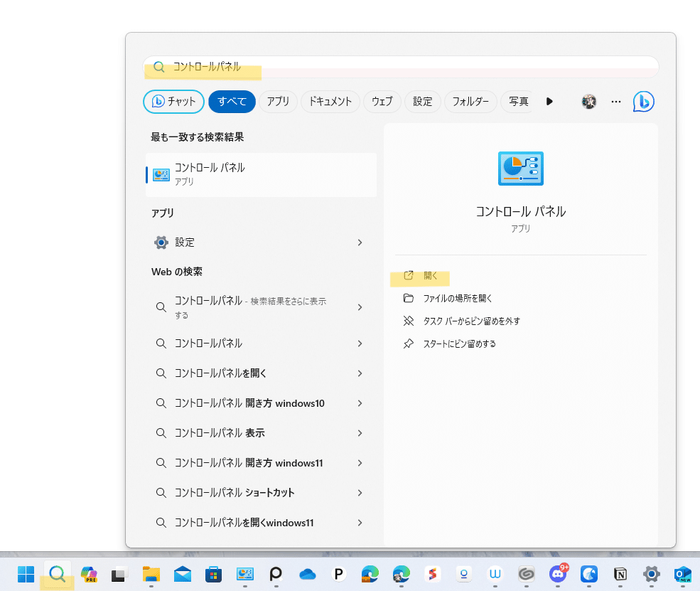Image resolution: width=700 pixels, height=591 pixels.
Task: Open the W app on taskbar
Action: pos(495,574)
